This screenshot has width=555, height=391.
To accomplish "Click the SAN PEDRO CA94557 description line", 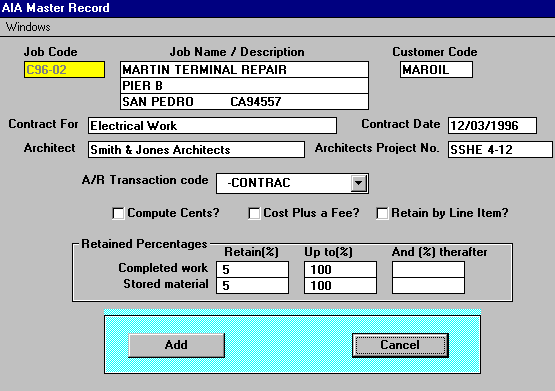I will (244, 102).
